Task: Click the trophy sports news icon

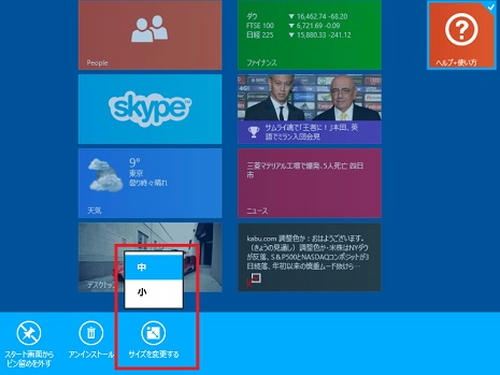Action: (x=254, y=132)
